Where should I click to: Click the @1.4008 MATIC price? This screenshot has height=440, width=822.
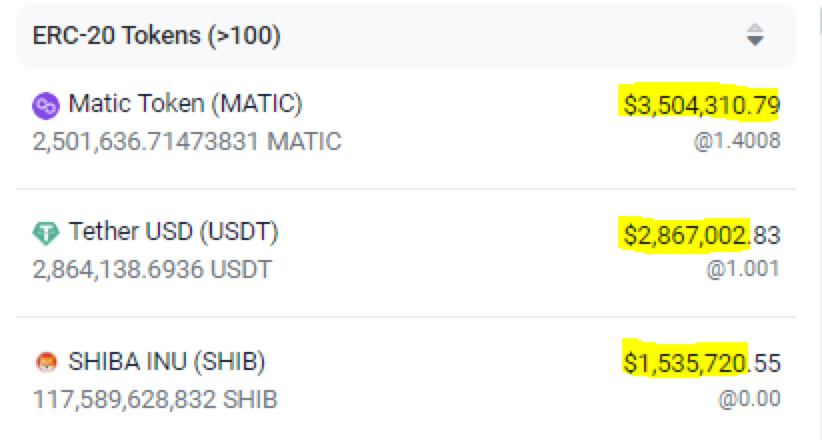(x=737, y=141)
